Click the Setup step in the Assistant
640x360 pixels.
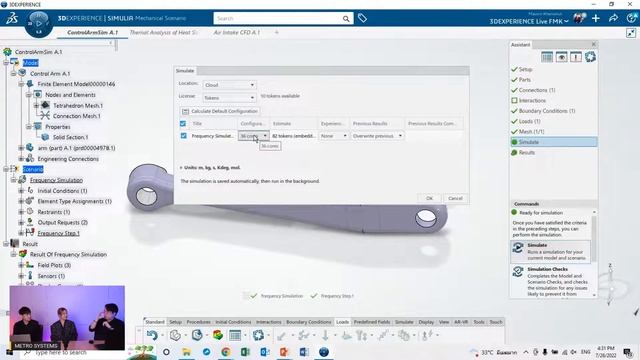pyautogui.click(x=525, y=69)
